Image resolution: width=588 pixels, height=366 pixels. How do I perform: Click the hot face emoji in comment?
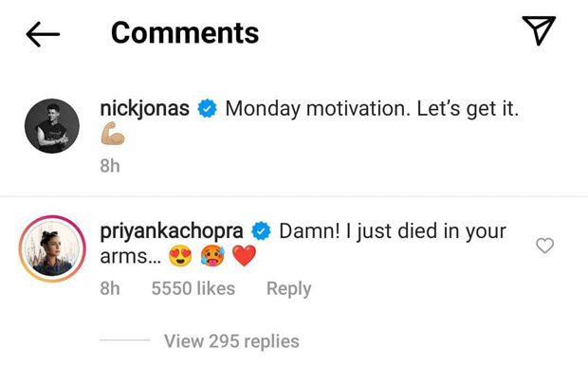[x=212, y=256]
